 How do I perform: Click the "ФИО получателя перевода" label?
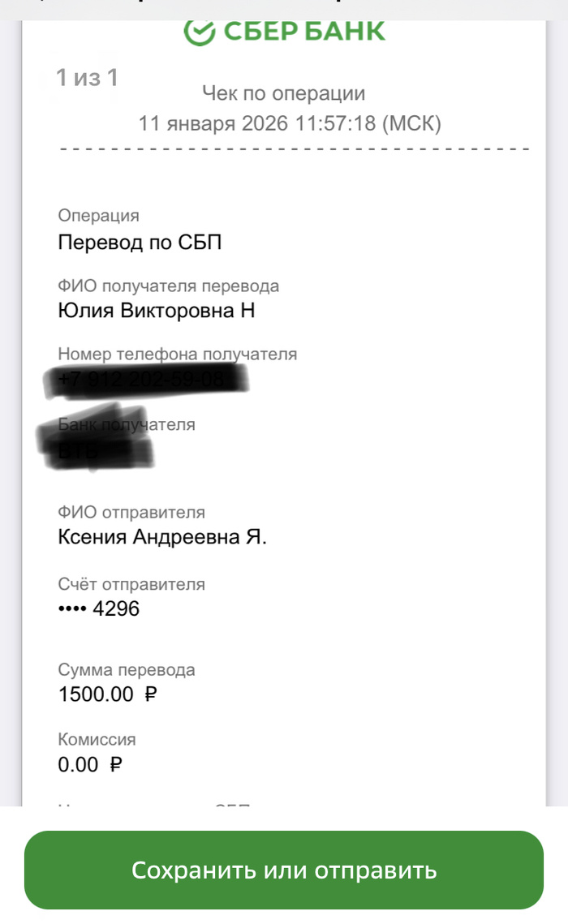point(169,286)
